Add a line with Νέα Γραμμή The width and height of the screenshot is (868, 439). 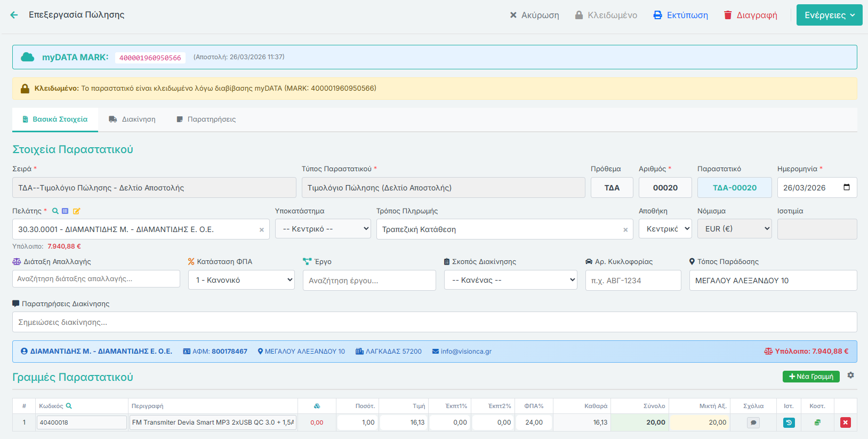(811, 377)
